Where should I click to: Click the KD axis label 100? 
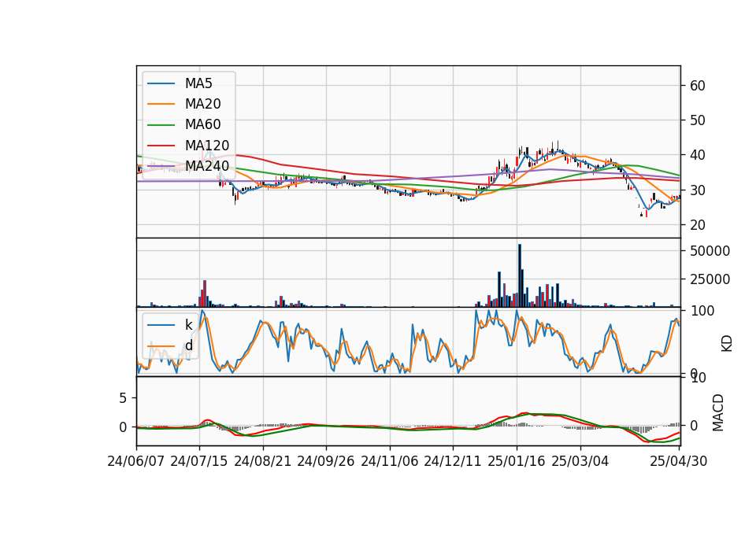(x=702, y=311)
